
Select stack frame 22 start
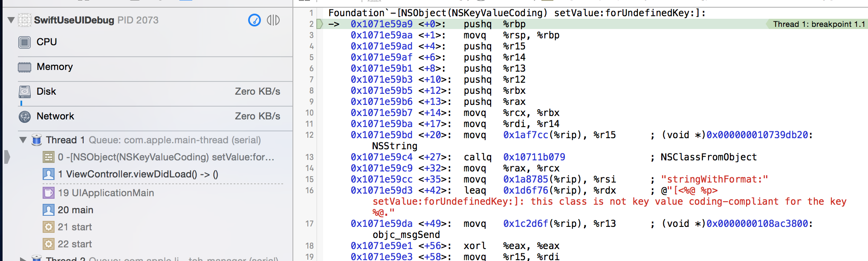75,244
